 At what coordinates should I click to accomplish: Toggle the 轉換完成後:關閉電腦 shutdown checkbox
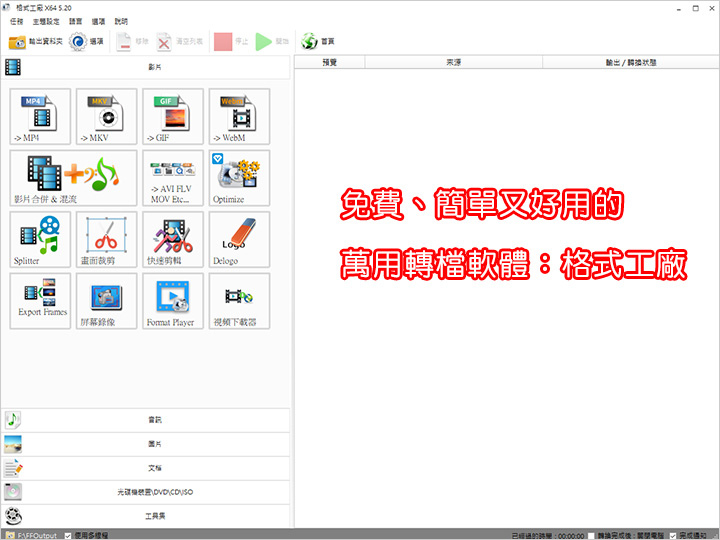591,535
